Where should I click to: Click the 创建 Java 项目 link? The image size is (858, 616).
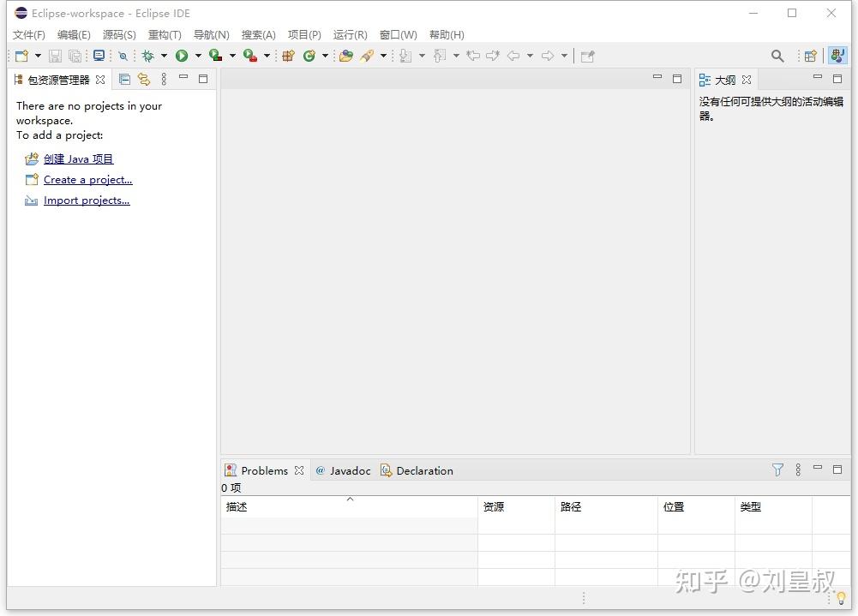pyautogui.click(x=78, y=159)
